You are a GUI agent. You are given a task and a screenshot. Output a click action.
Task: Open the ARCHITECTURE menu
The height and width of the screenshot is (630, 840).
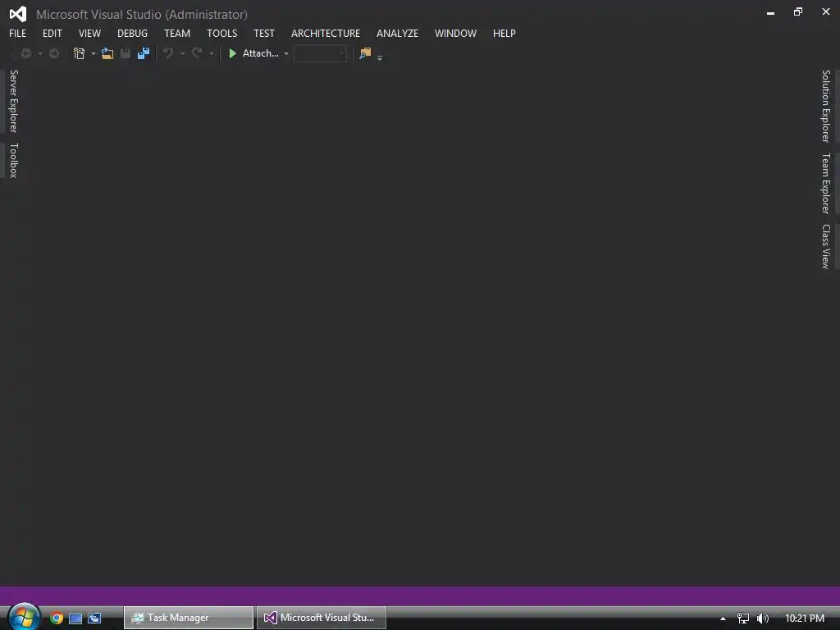pyautogui.click(x=325, y=33)
